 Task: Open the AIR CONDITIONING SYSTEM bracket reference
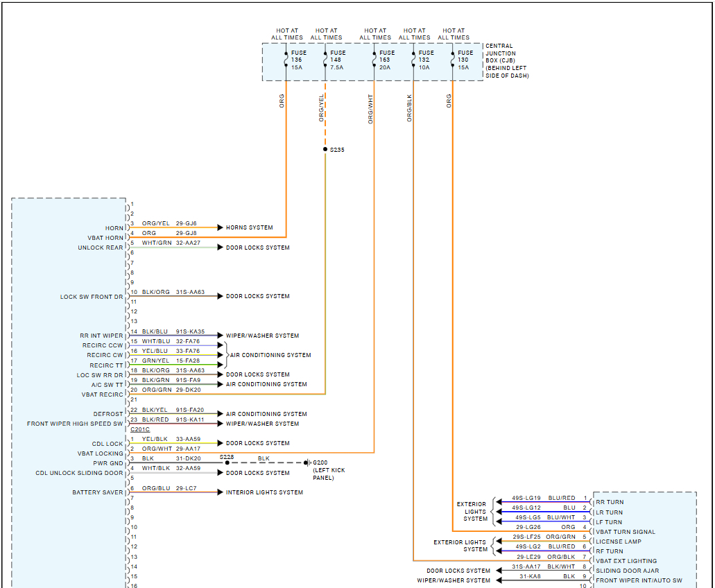tap(270, 355)
